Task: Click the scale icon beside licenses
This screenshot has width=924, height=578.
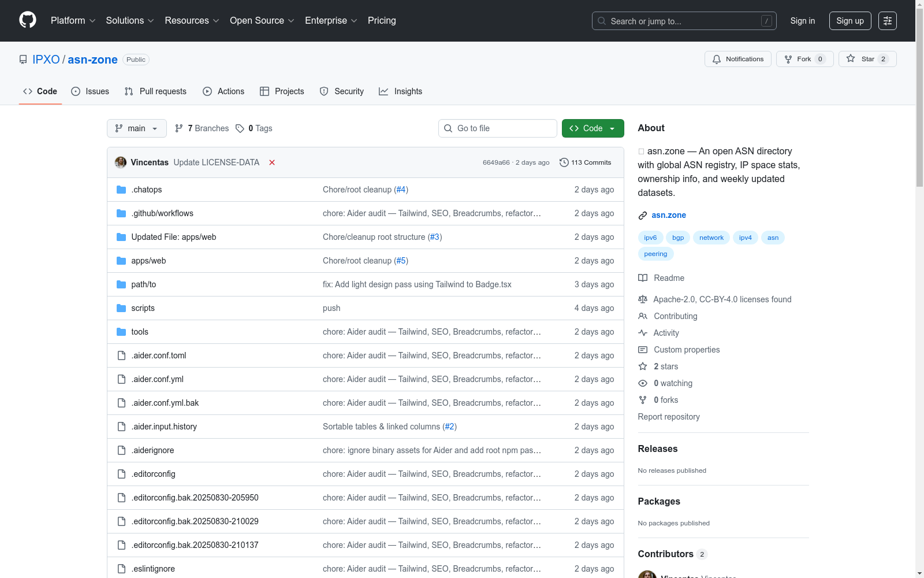Action: tap(643, 299)
